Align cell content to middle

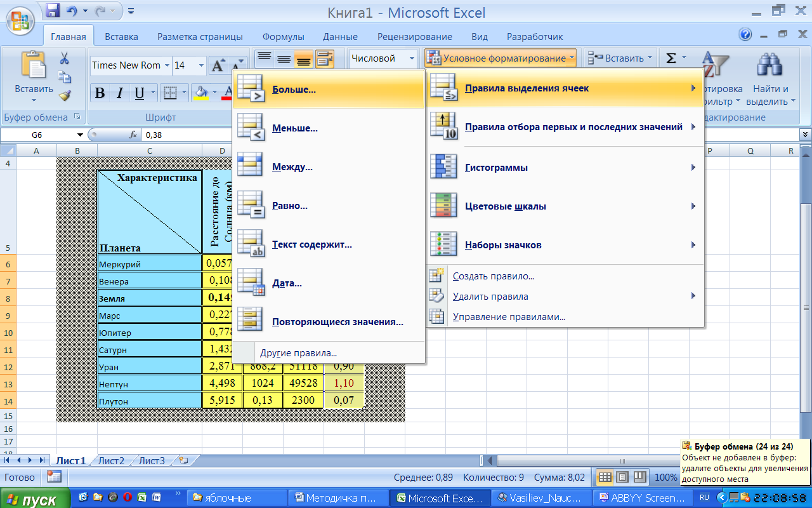pos(284,59)
